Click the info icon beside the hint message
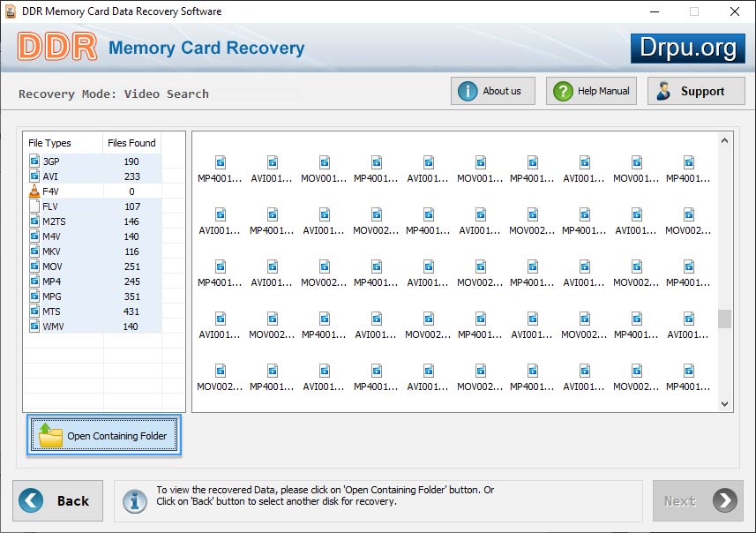The image size is (756, 533). click(134, 501)
